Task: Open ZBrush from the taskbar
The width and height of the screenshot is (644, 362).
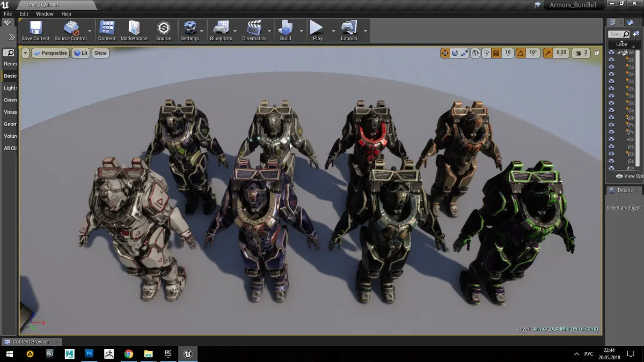Action: (109, 354)
